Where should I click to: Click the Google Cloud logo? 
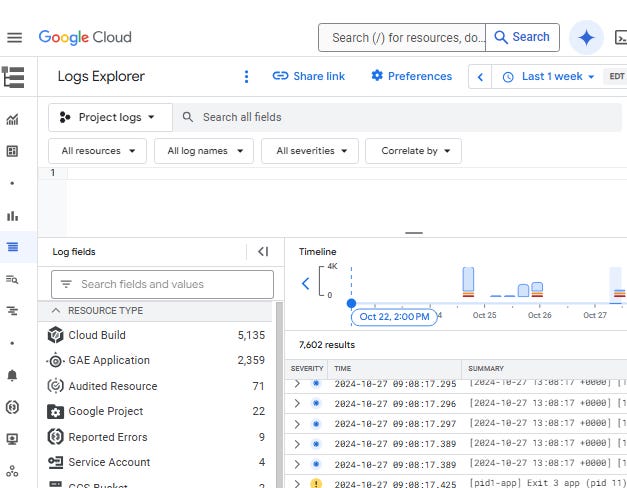click(85, 38)
